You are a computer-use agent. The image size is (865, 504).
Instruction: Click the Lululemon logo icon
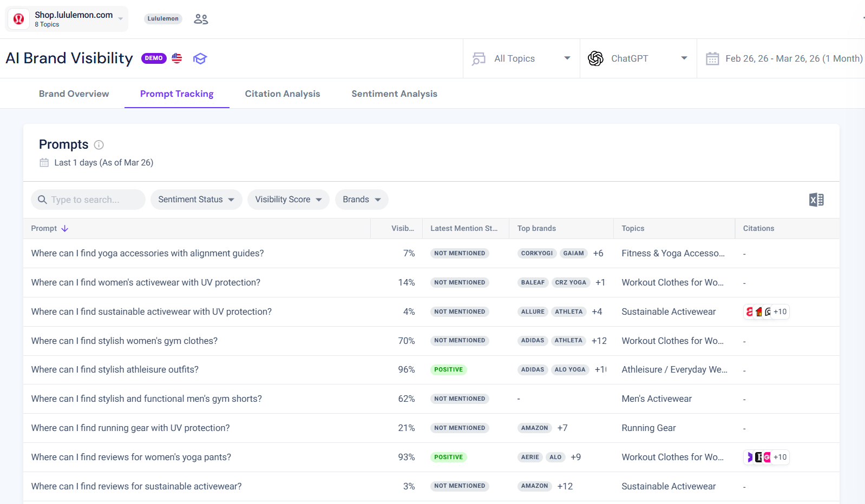pos(18,19)
